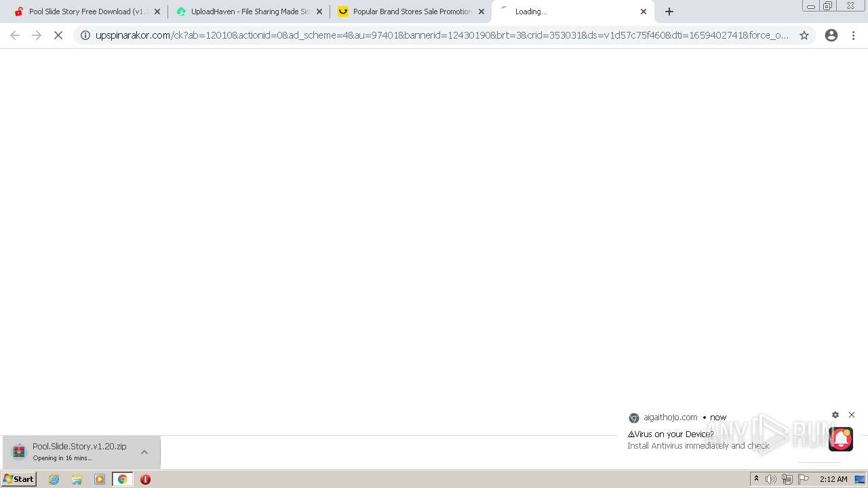Go back to previous page

(15, 35)
